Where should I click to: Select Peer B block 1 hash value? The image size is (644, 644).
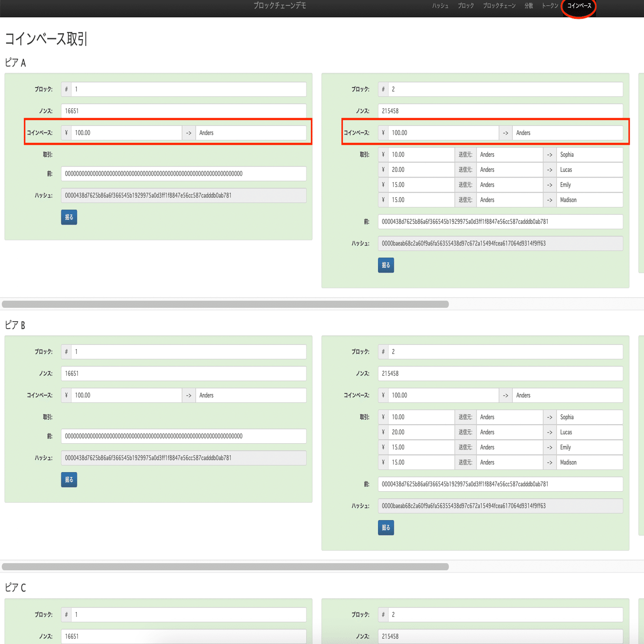184,458
